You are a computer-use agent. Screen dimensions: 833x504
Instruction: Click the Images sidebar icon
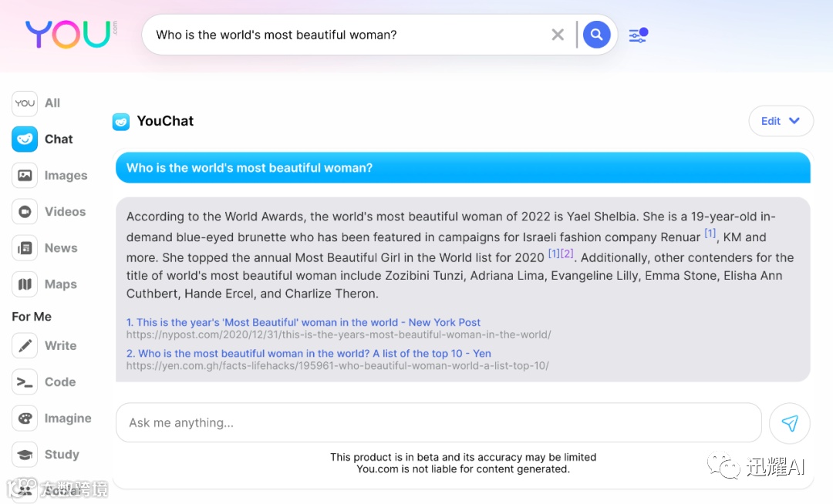click(25, 176)
